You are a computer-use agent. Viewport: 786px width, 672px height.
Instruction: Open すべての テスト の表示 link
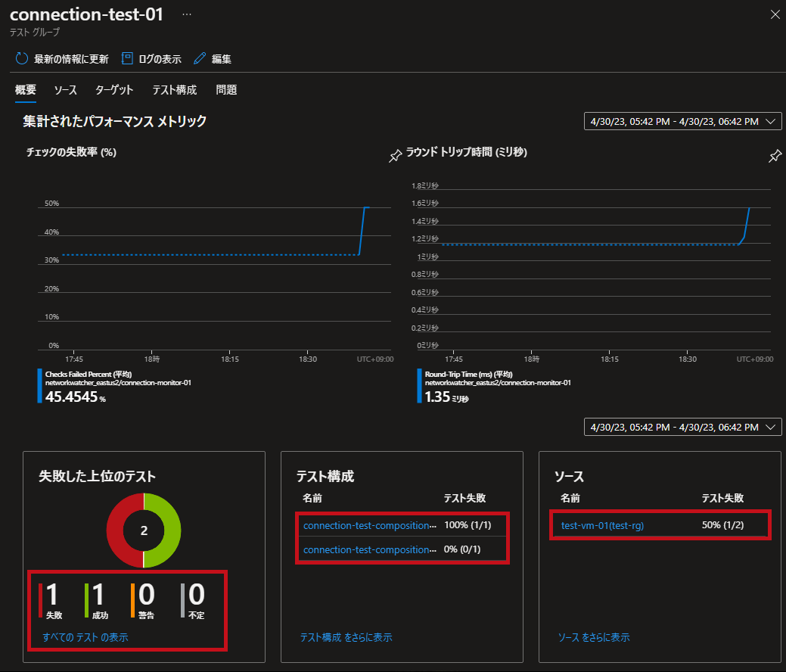pyautogui.click(x=85, y=637)
